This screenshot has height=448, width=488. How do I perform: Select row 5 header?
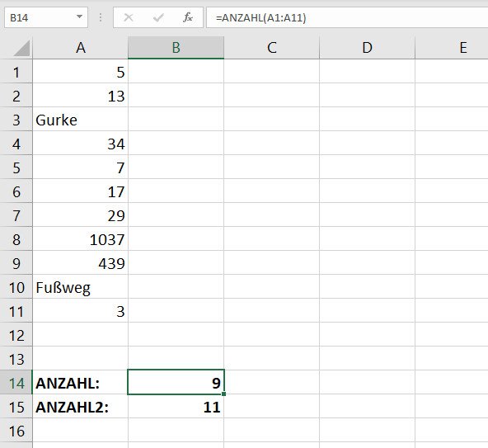click(16, 167)
